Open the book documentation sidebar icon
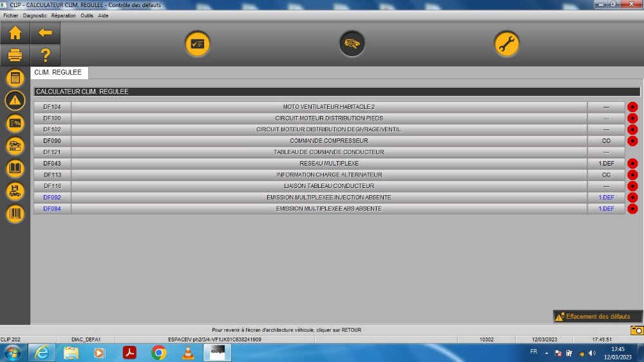The image size is (644, 362). [15, 169]
